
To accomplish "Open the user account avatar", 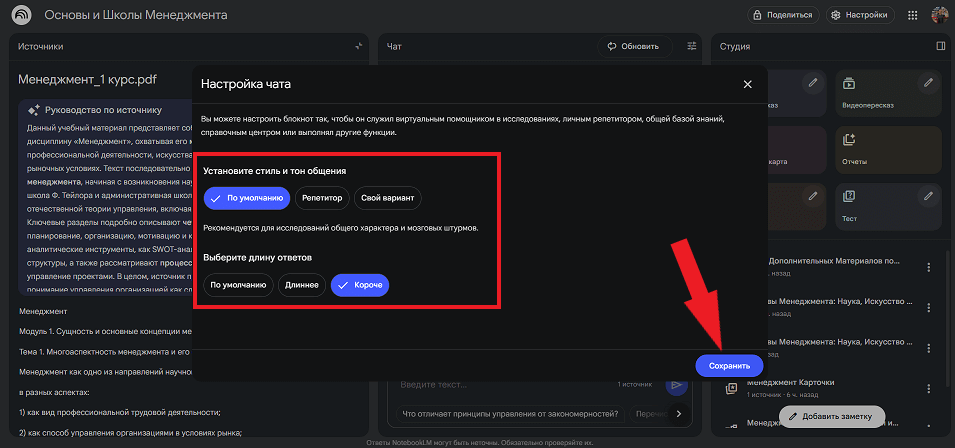I will coord(940,15).
